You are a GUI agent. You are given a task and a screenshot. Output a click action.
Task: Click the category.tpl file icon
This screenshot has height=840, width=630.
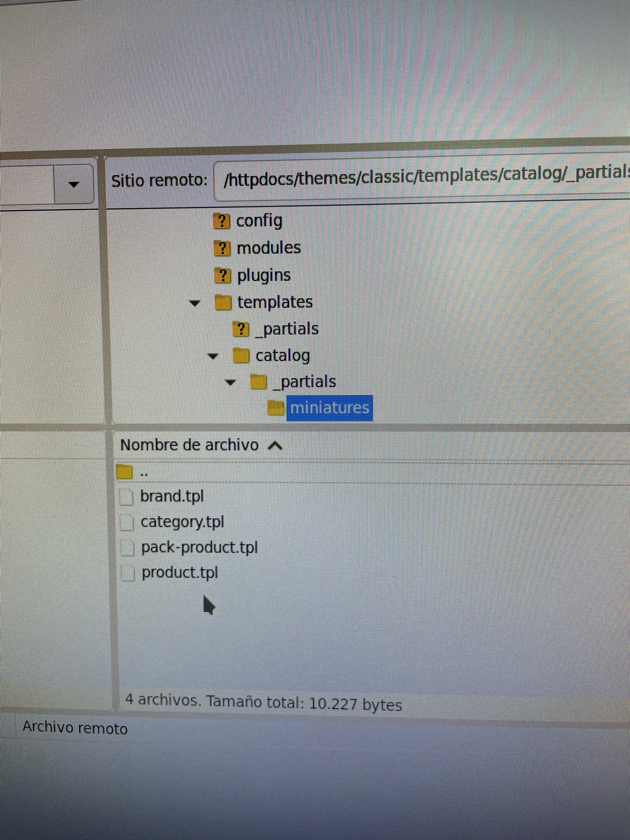click(x=127, y=523)
